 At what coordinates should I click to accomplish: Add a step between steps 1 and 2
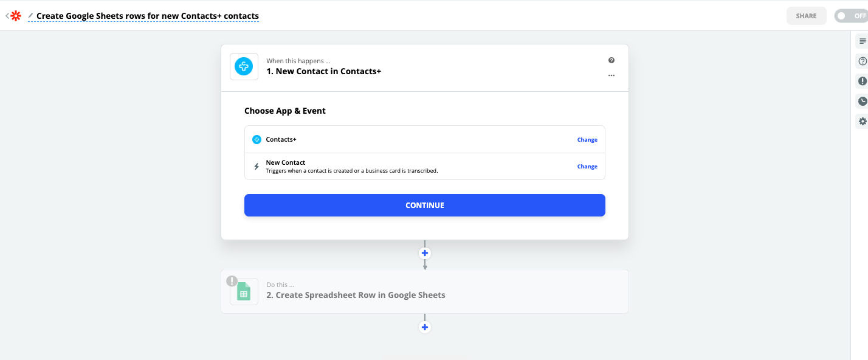point(425,253)
